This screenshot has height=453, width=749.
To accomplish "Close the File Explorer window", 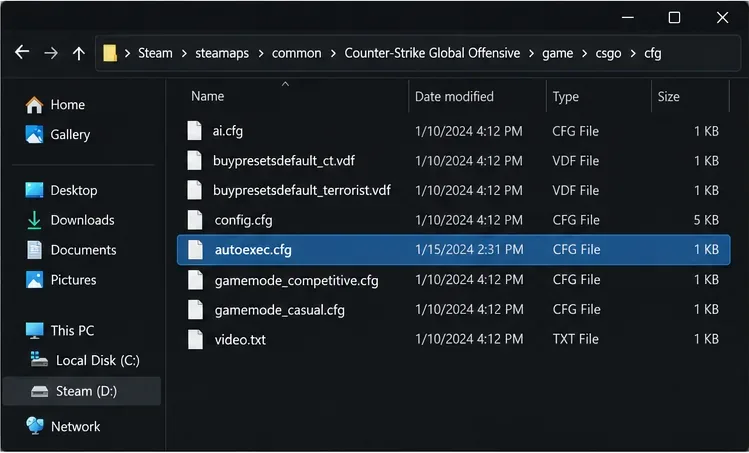I will pyautogui.click(x=722, y=18).
